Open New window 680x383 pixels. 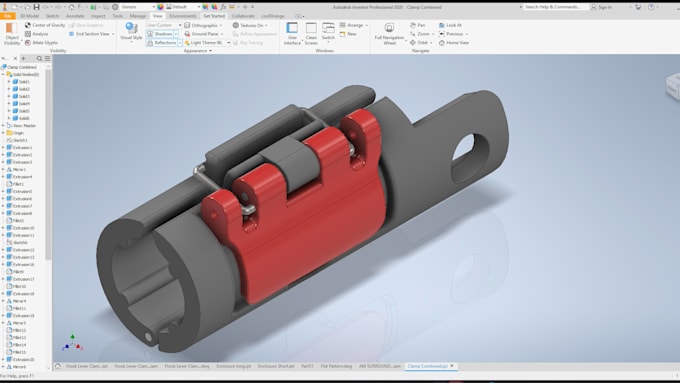pos(348,34)
